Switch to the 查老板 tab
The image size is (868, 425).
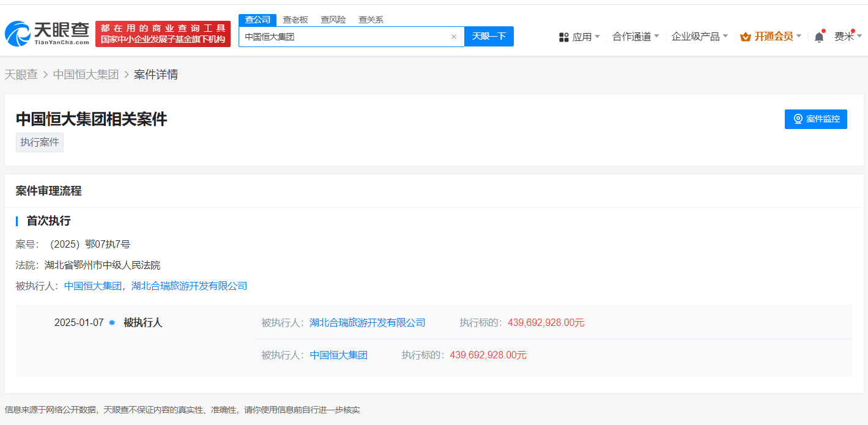[x=295, y=20]
